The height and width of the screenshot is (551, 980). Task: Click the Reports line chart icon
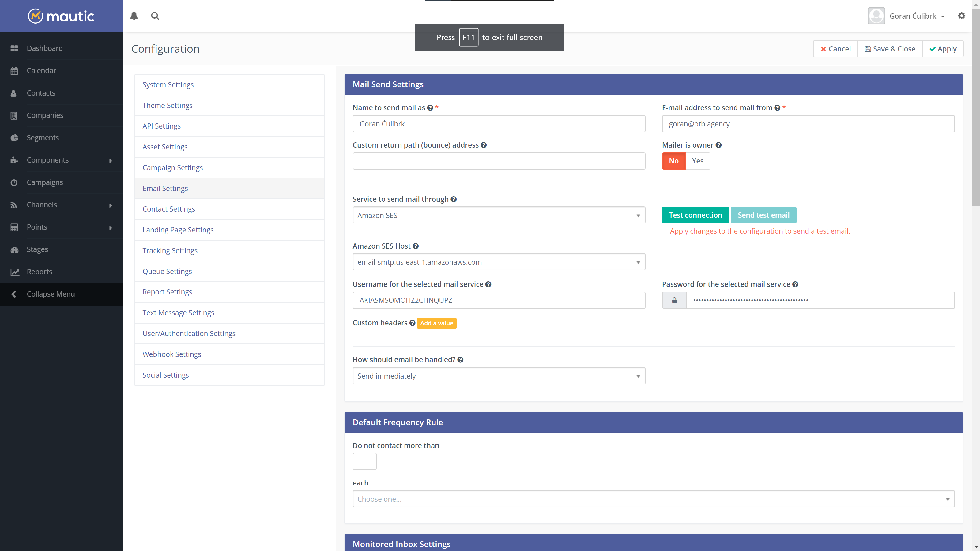(x=14, y=272)
